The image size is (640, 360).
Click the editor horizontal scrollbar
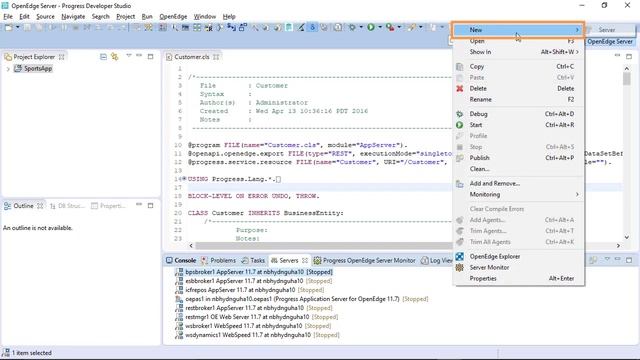(324, 246)
